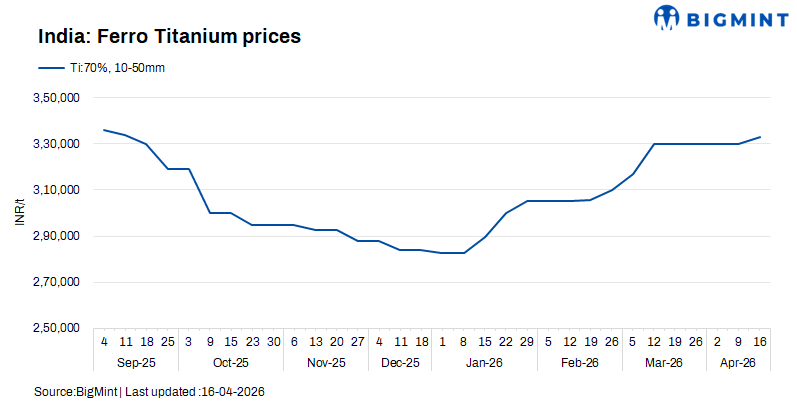Select the India: Ferro Titanium prices title
This screenshot has height=413, width=797.
pyautogui.click(x=170, y=37)
